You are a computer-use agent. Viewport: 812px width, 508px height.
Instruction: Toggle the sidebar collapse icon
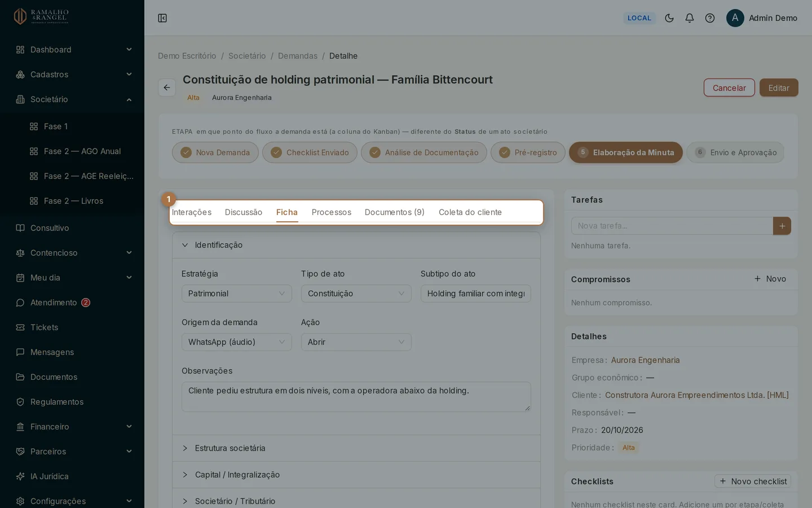tap(162, 18)
